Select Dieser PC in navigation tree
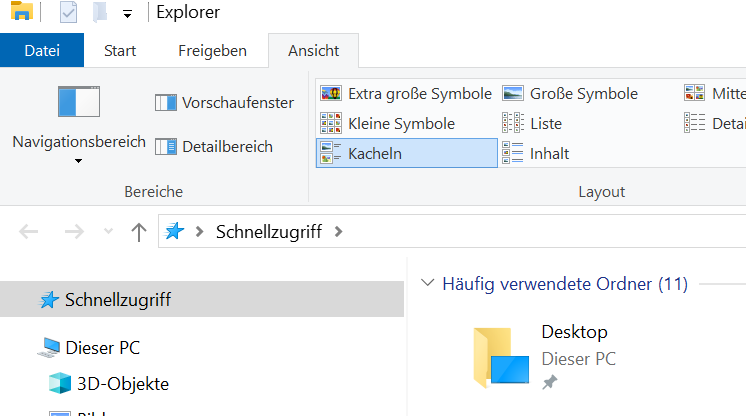The image size is (746, 416). [x=102, y=348]
